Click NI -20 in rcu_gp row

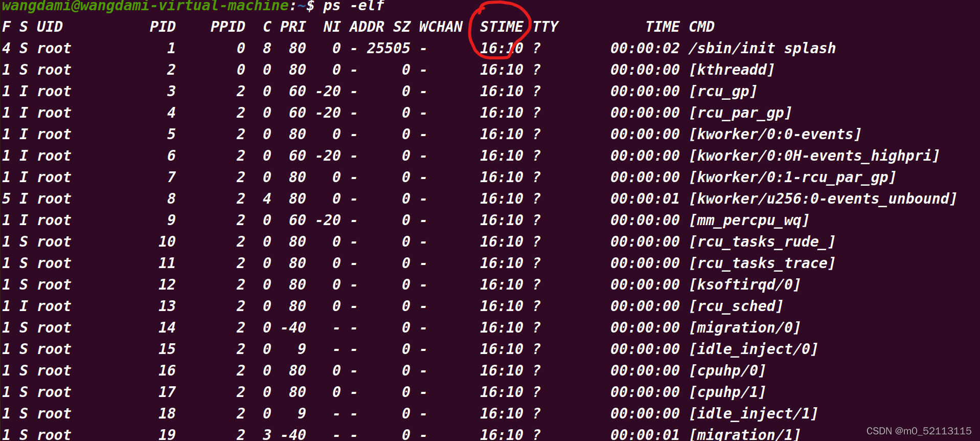(328, 91)
